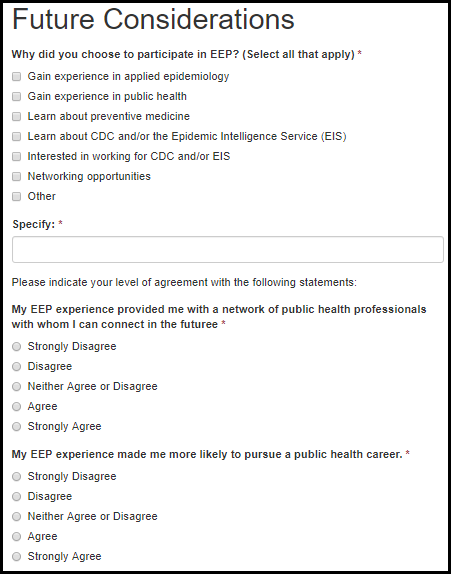Tick the 'Networking opportunities' checkbox

point(16,176)
